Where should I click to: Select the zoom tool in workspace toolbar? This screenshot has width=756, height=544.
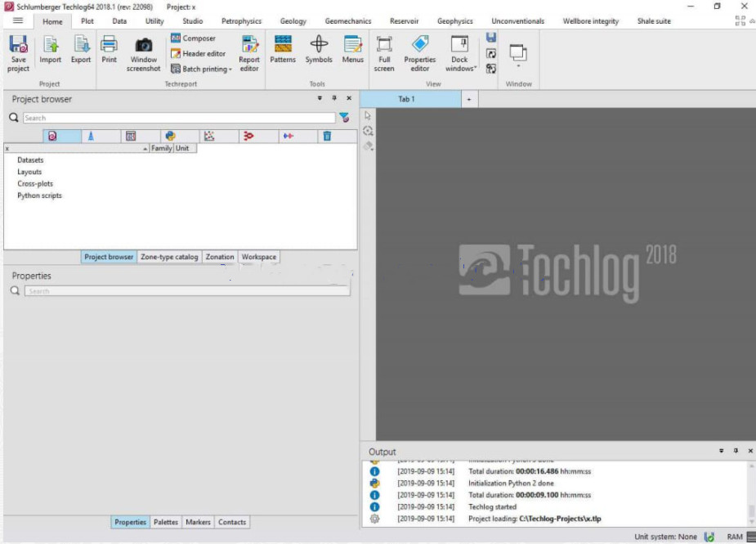[x=368, y=131]
